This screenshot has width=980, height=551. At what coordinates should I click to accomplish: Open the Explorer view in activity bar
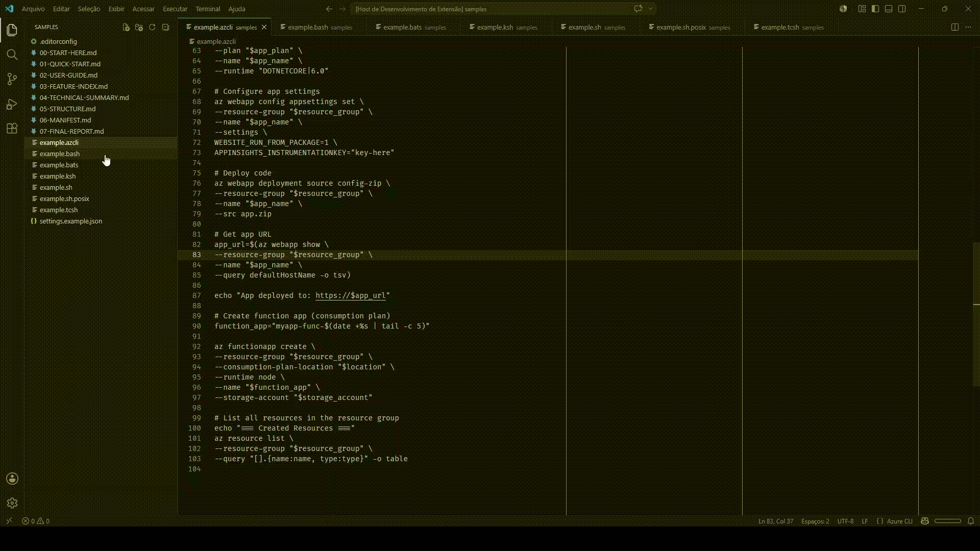[12, 31]
